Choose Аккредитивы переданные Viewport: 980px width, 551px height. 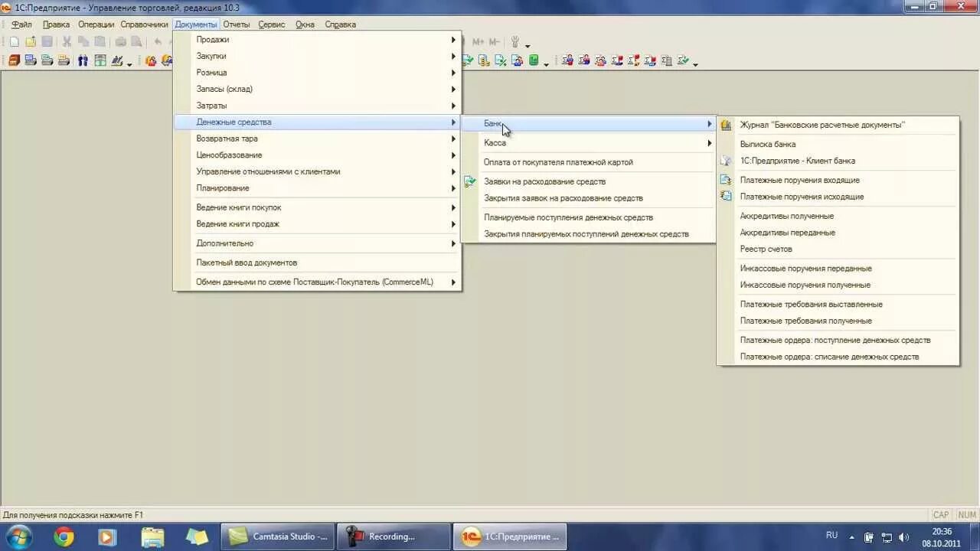tap(838, 233)
